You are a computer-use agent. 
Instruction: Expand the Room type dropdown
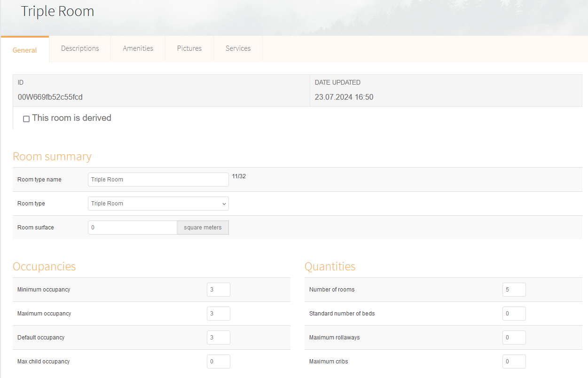[x=158, y=204]
